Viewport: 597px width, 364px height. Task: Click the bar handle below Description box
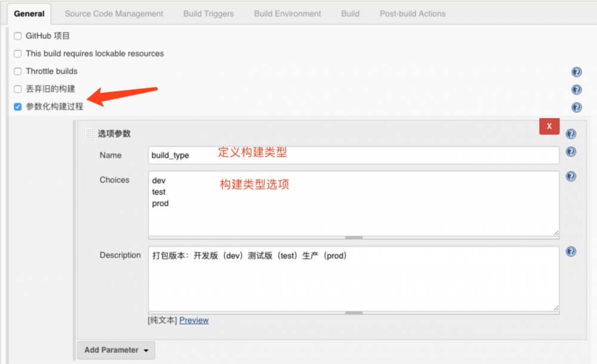tap(353, 313)
